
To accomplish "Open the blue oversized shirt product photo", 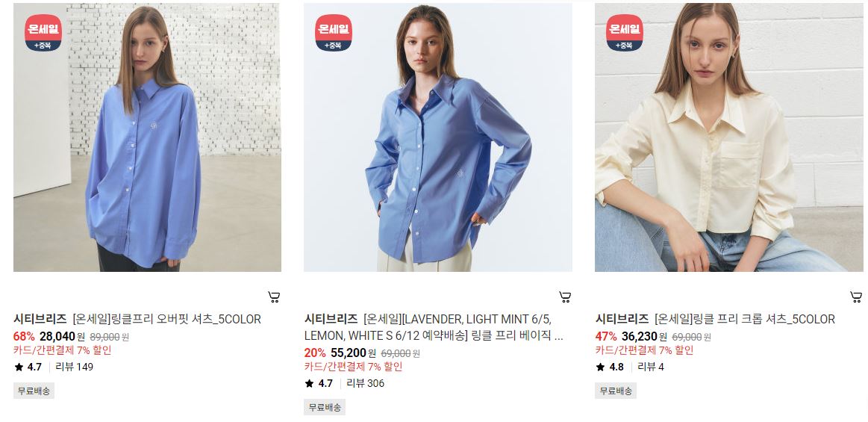I will pyautogui.click(x=147, y=137).
